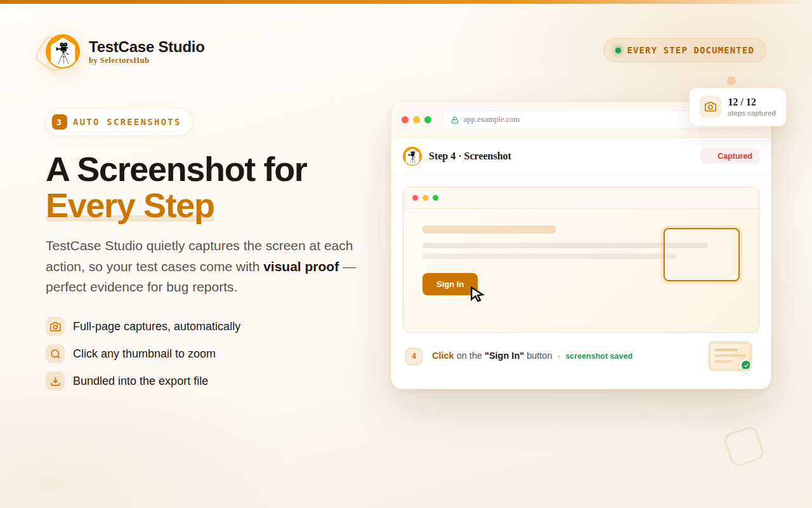Click the by SelectorsHub text
The image size is (812, 508).
[x=119, y=60]
